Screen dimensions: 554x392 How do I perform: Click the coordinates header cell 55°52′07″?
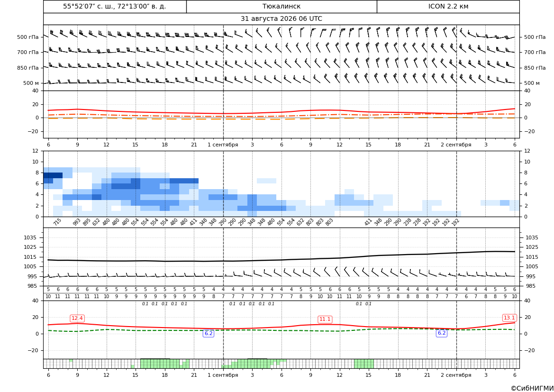tap(115, 6)
